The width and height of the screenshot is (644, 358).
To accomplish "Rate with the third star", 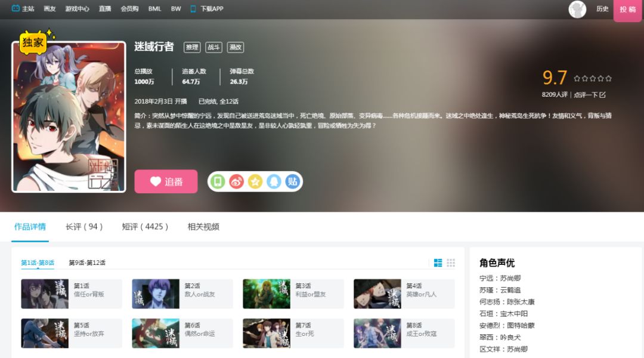I will click(593, 78).
